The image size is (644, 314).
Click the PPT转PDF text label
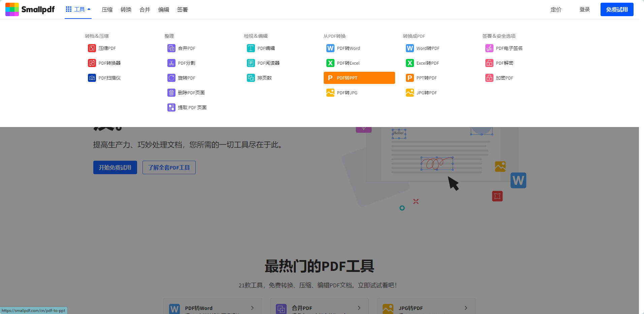[x=426, y=78]
